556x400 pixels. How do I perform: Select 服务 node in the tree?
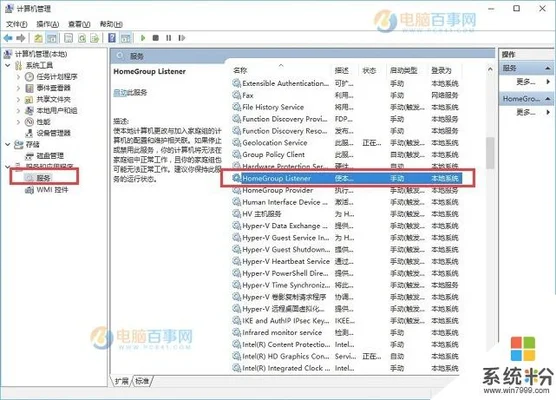[x=43, y=178]
